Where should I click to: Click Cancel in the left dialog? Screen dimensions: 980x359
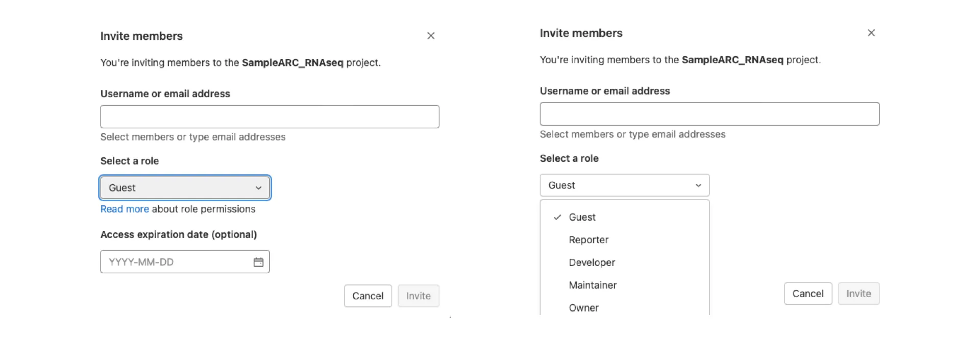(367, 296)
